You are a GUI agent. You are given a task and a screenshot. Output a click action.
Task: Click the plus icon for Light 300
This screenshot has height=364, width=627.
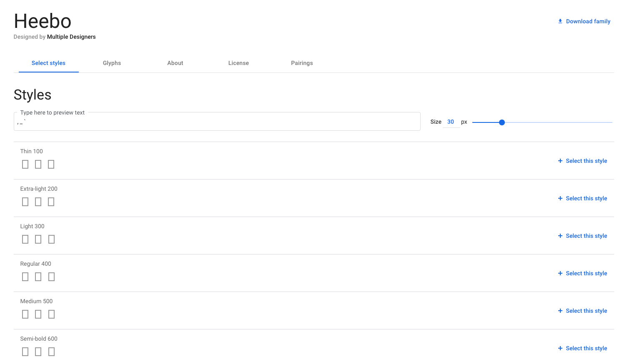click(x=560, y=236)
